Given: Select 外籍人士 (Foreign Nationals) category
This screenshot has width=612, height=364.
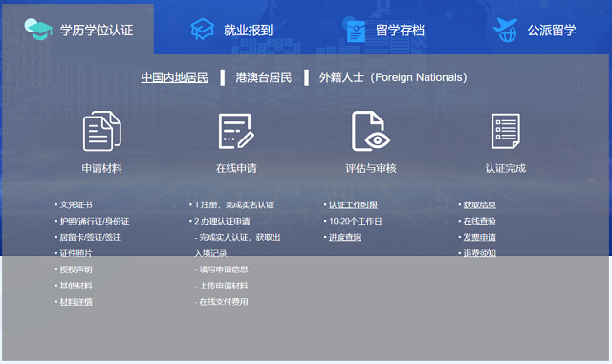Looking at the screenshot, I should coord(393,77).
